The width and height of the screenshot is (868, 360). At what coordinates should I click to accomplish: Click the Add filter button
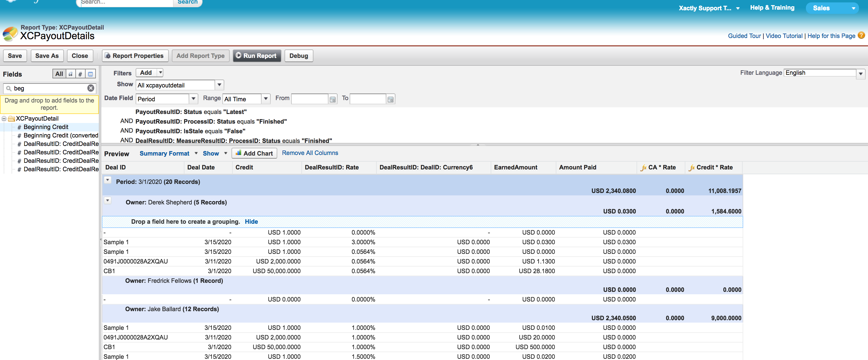tap(146, 72)
